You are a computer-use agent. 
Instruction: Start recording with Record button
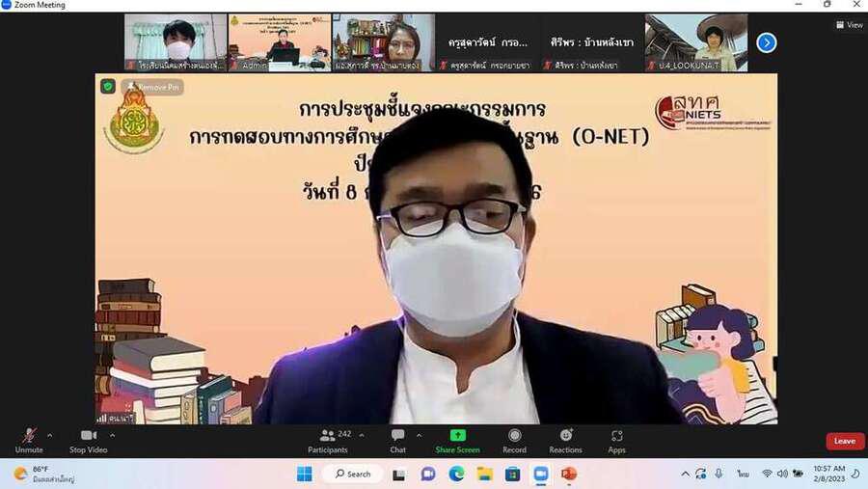tap(514, 437)
